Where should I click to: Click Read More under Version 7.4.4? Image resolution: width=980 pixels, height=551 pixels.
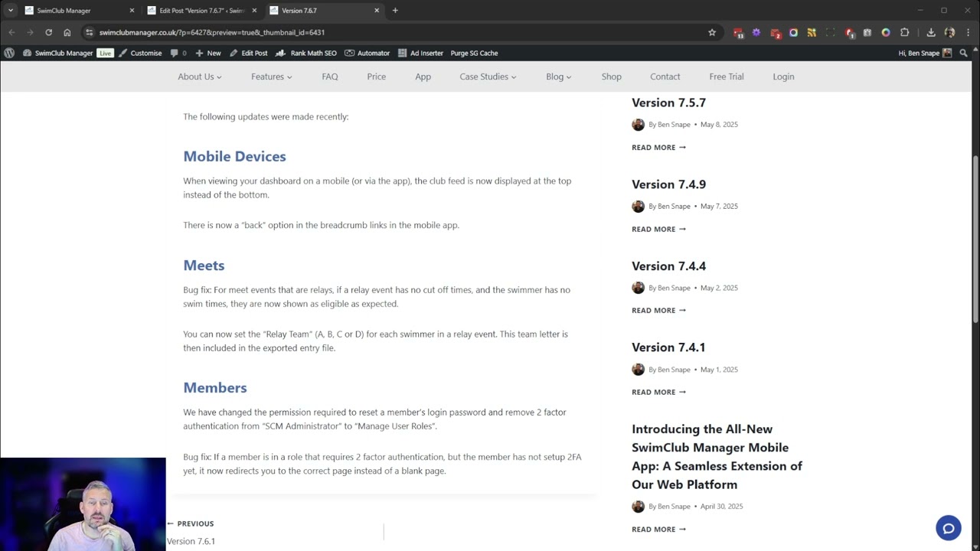point(658,310)
